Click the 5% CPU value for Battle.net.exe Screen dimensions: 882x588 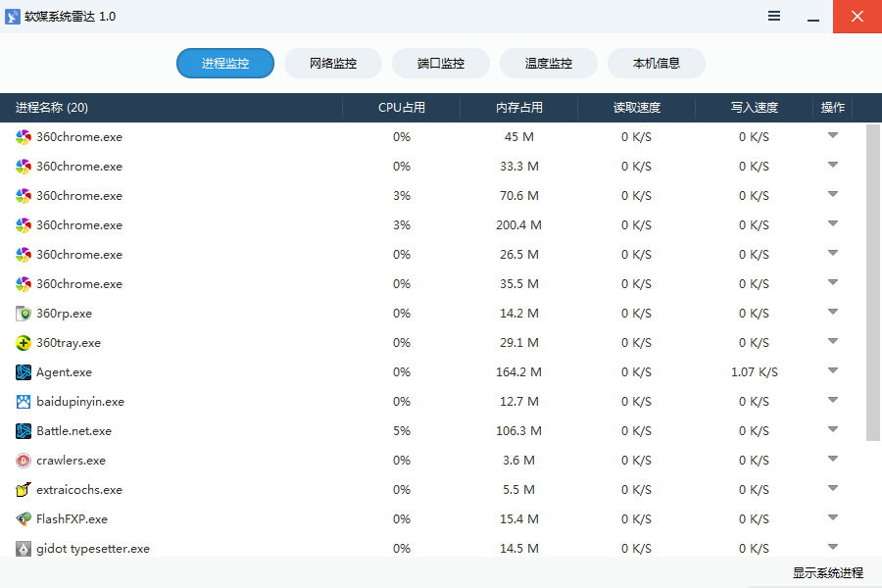[x=402, y=431]
